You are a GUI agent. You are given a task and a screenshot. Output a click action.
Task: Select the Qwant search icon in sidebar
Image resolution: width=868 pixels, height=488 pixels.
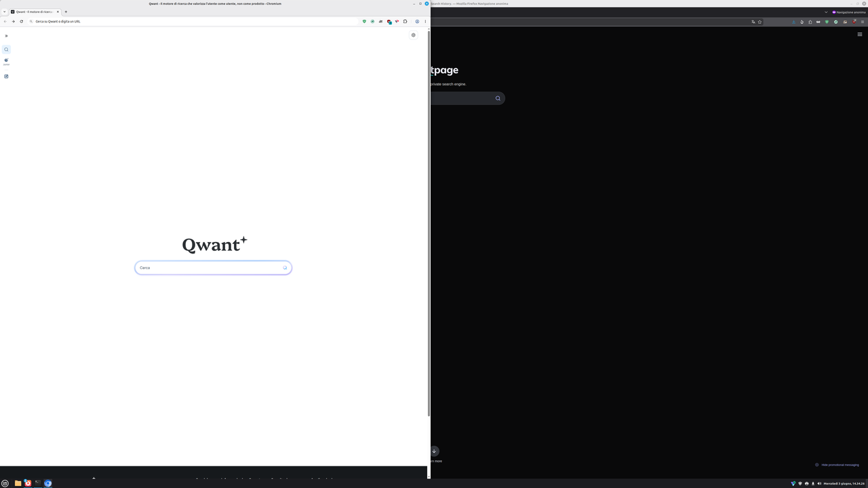coord(6,49)
